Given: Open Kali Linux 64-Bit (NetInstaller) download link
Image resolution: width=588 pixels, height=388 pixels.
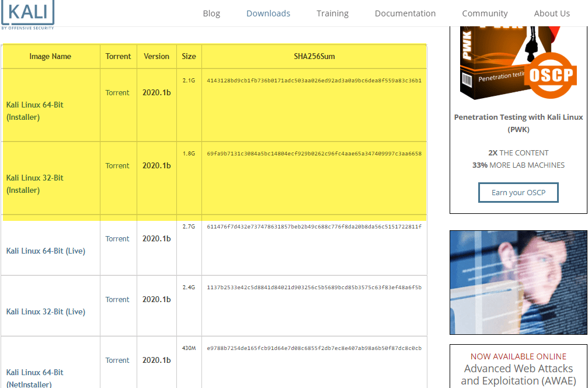Looking at the screenshot, I should coord(35,378).
